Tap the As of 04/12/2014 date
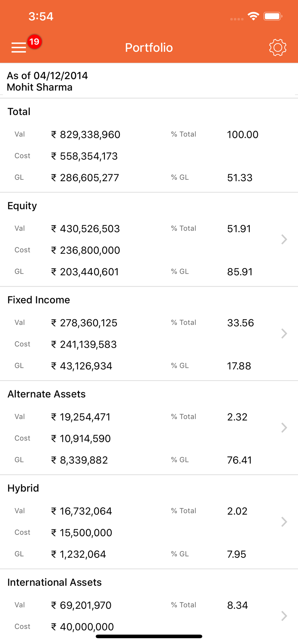The height and width of the screenshot is (644, 298). point(47,76)
